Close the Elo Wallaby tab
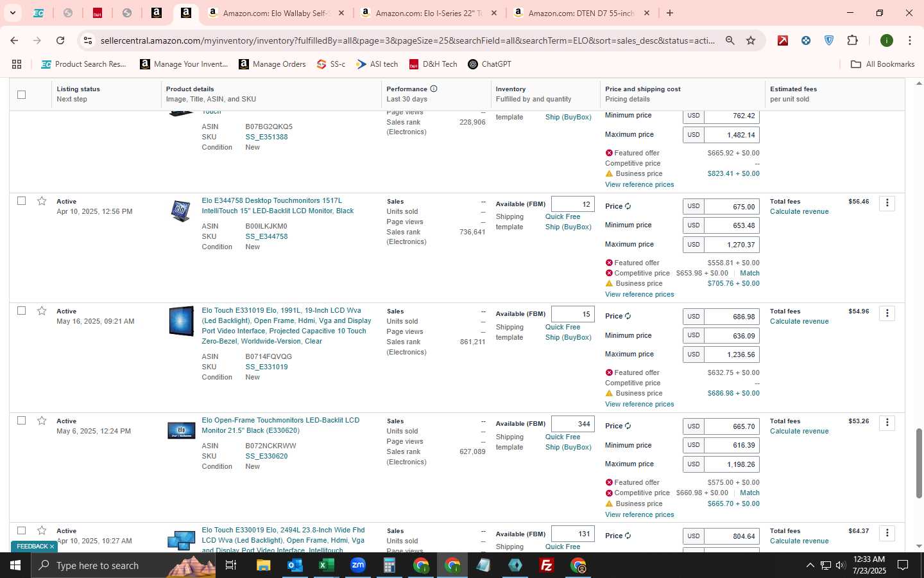The image size is (924, 578). point(341,13)
